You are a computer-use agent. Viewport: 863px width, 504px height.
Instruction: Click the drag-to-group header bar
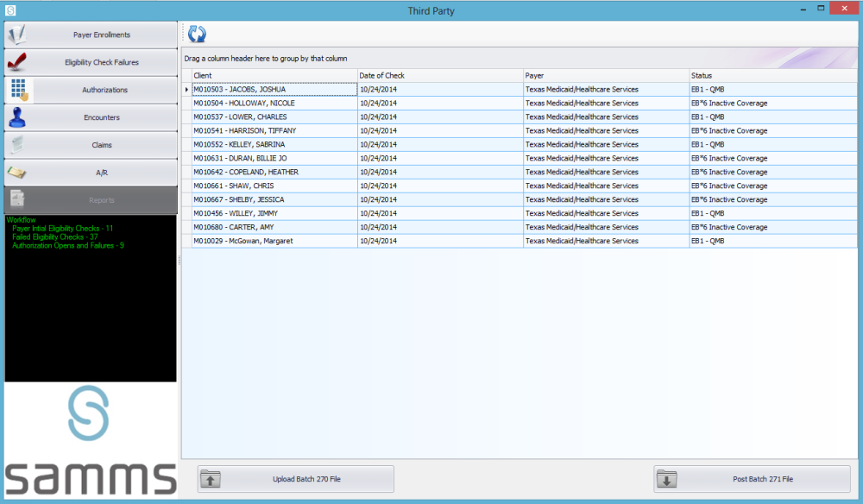[345, 57]
